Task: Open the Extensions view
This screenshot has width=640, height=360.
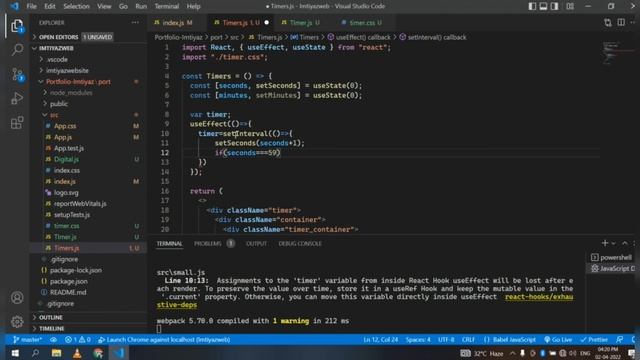Action: [17, 122]
